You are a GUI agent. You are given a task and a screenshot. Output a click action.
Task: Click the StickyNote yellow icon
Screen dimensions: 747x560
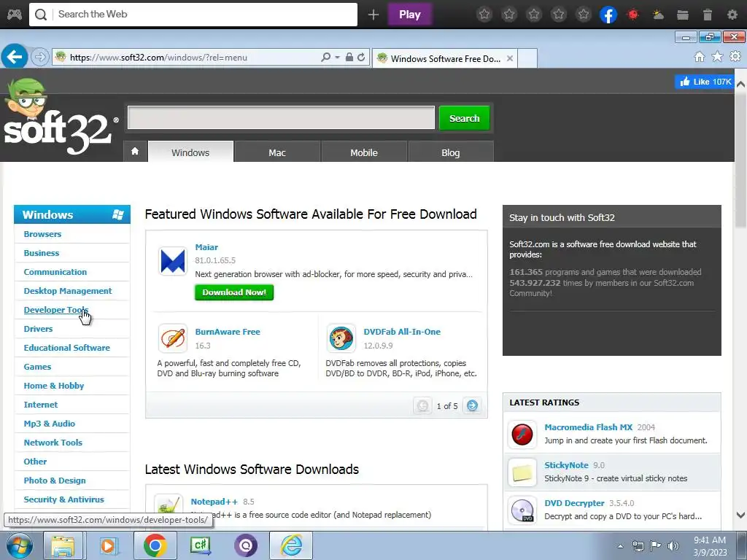click(522, 472)
